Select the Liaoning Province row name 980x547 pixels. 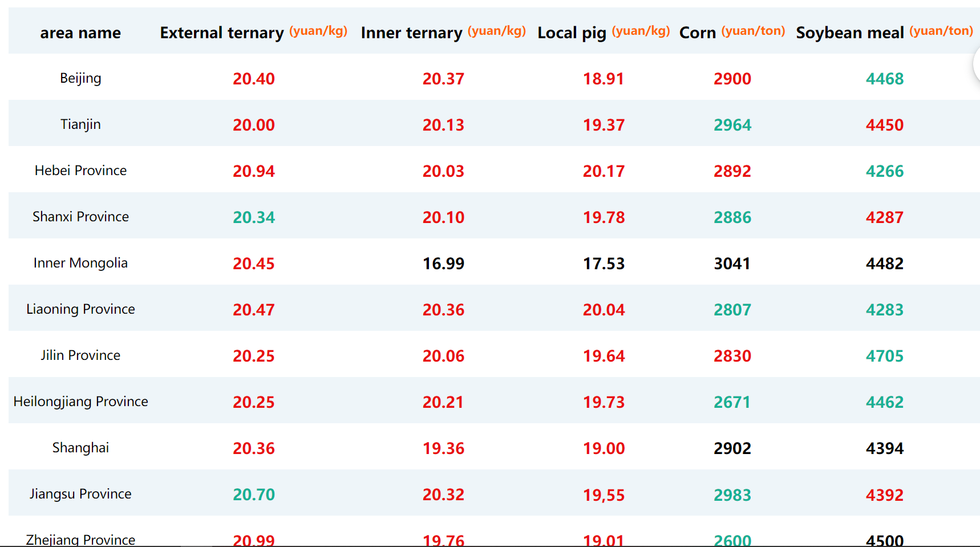click(80, 309)
